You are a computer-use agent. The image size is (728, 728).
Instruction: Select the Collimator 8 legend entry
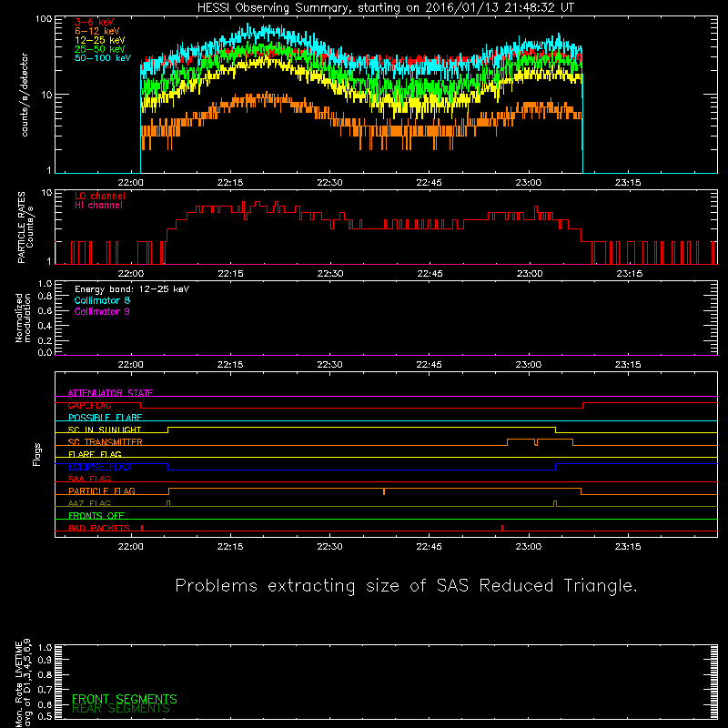click(x=102, y=300)
